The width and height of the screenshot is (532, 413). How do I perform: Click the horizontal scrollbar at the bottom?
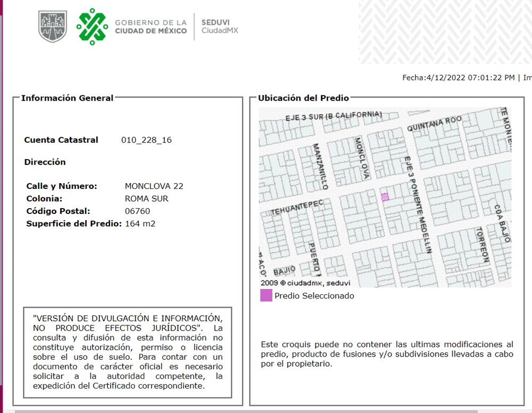246,411
